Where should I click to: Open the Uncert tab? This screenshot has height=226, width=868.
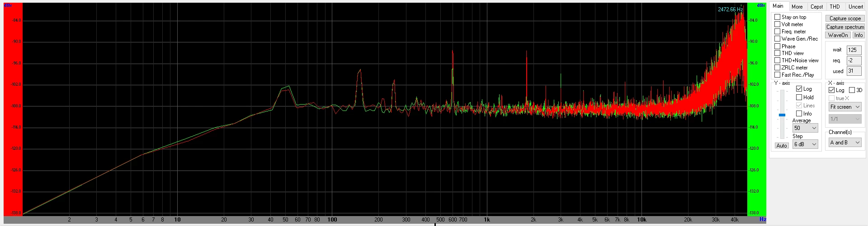click(855, 7)
